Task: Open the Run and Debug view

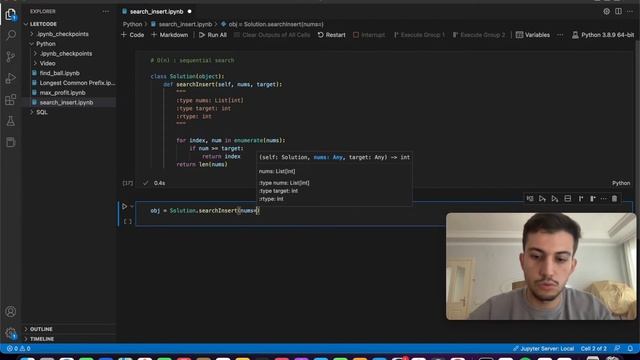Action: click(x=11, y=78)
